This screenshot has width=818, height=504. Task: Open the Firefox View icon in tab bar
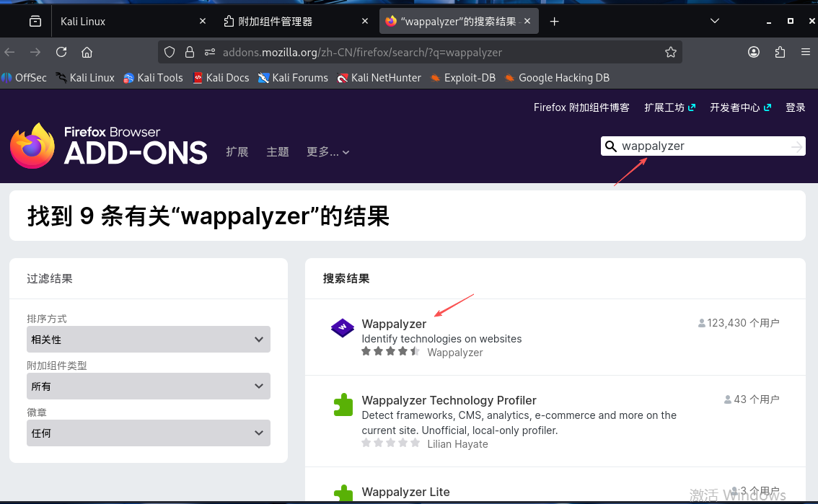(x=35, y=22)
